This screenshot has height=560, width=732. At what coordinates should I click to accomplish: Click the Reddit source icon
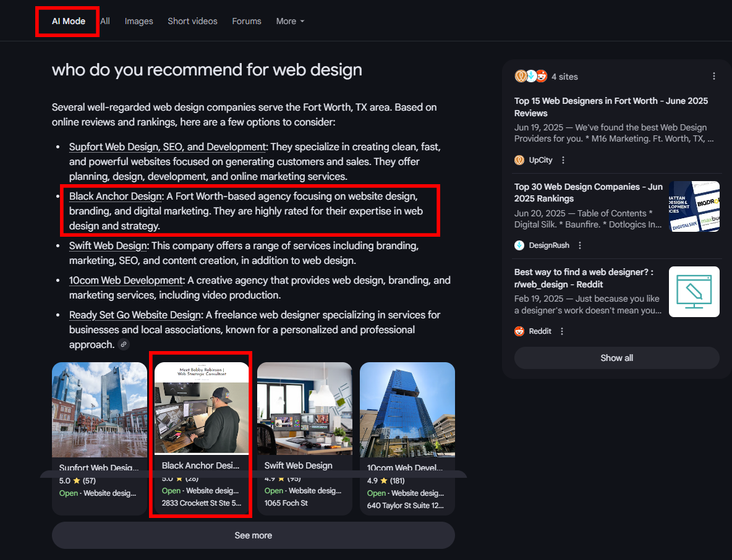tap(519, 331)
